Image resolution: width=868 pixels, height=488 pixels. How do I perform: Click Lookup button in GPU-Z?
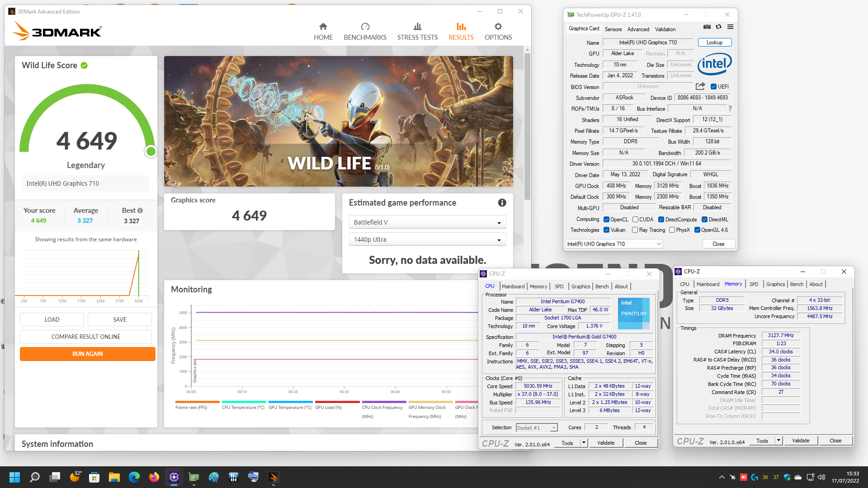click(x=714, y=42)
